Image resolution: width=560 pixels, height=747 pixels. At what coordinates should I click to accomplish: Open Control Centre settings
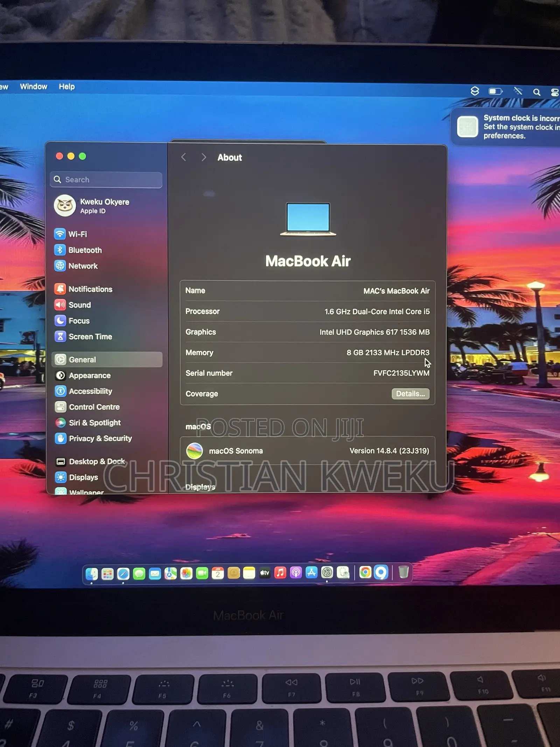point(87,407)
